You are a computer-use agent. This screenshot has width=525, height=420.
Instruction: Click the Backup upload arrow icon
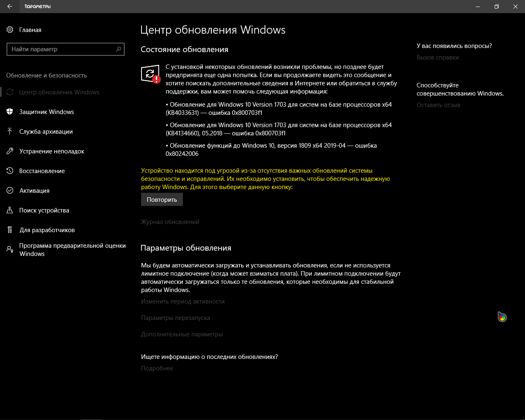pyautogui.click(x=10, y=132)
